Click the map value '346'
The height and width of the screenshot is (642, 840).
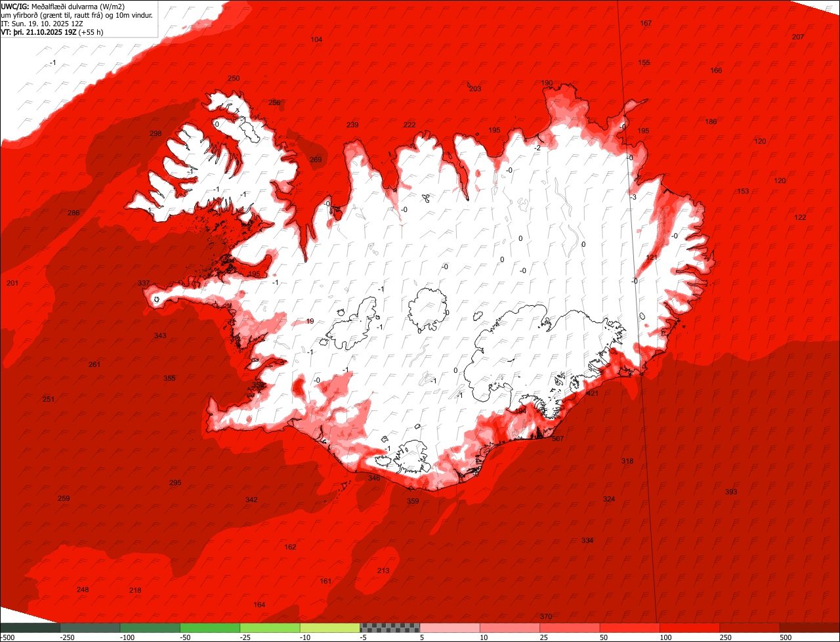click(374, 478)
